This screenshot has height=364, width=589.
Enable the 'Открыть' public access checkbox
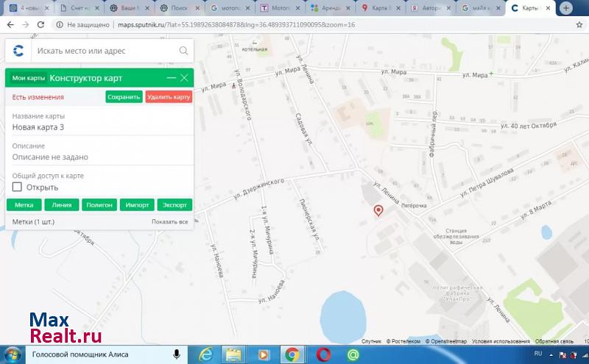point(17,187)
